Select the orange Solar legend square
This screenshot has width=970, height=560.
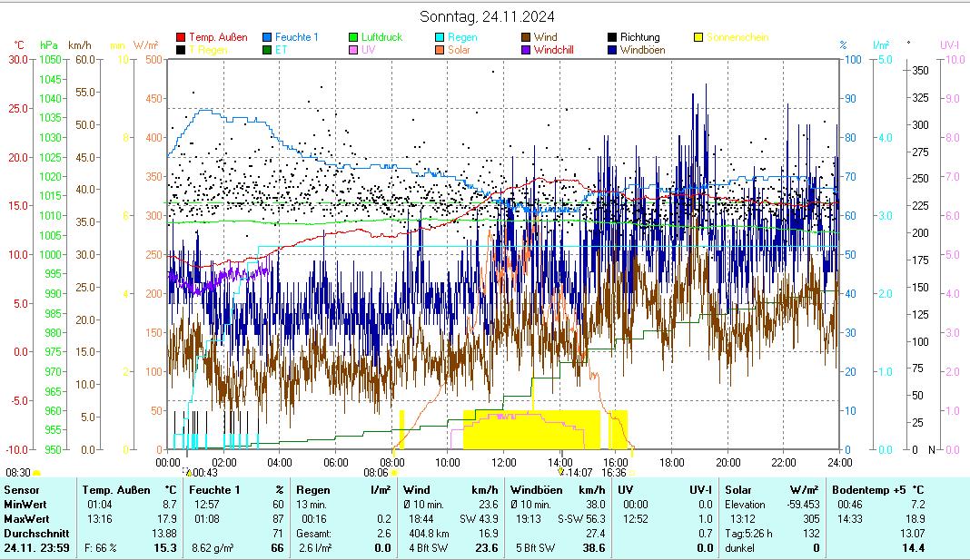pyautogui.click(x=440, y=50)
